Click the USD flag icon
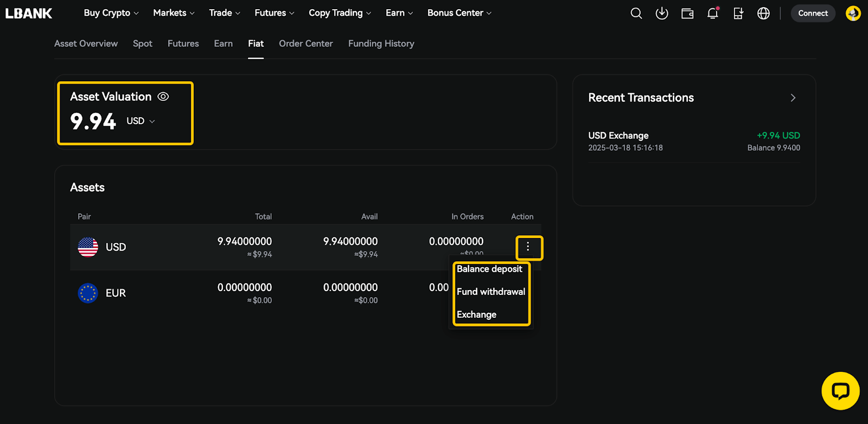 click(88, 247)
